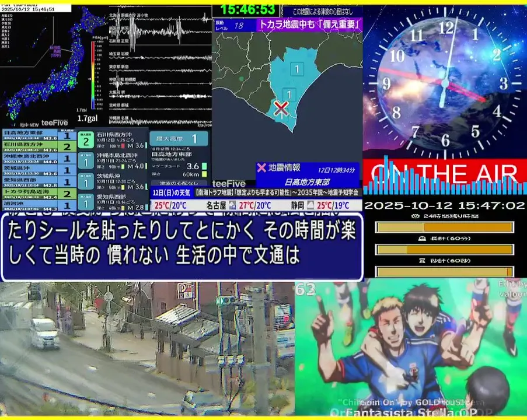Select the 沖縄本島北西沖 M4.0 row in the left list

[39, 158]
